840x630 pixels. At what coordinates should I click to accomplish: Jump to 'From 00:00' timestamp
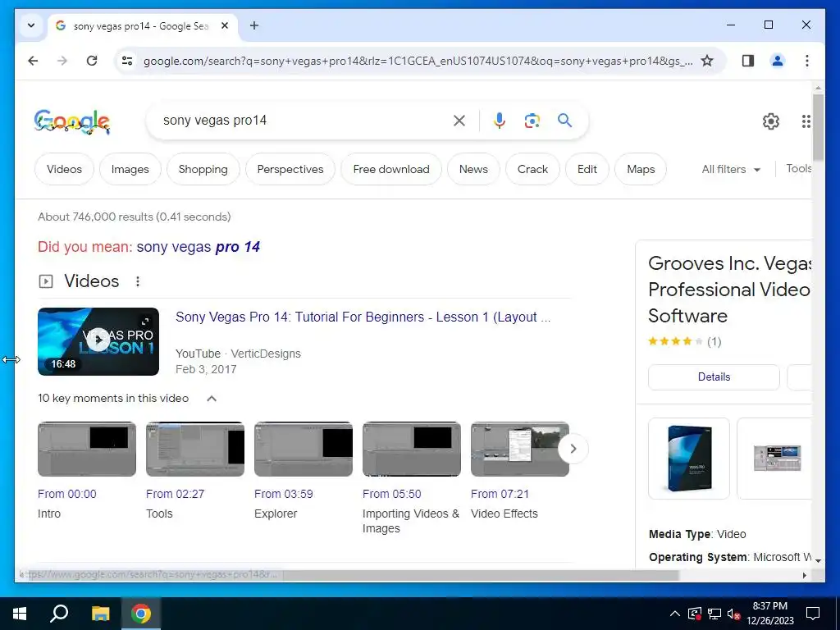(x=67, y=494)
